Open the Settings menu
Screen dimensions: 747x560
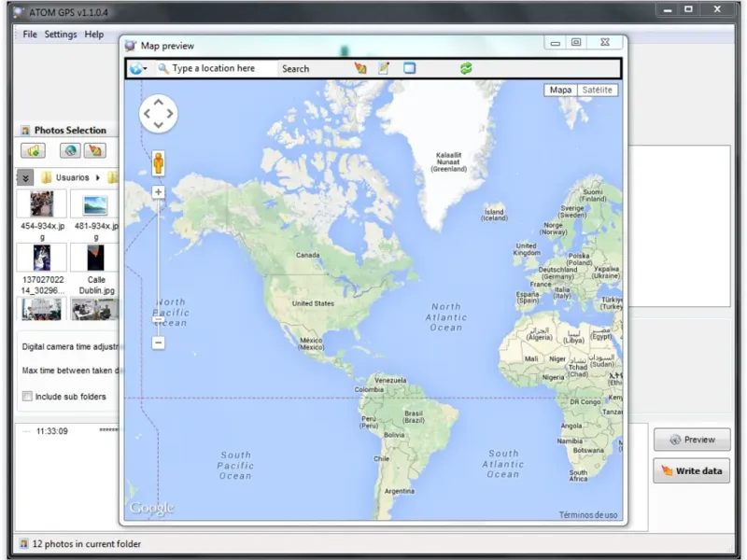click(x=61, y=35)
